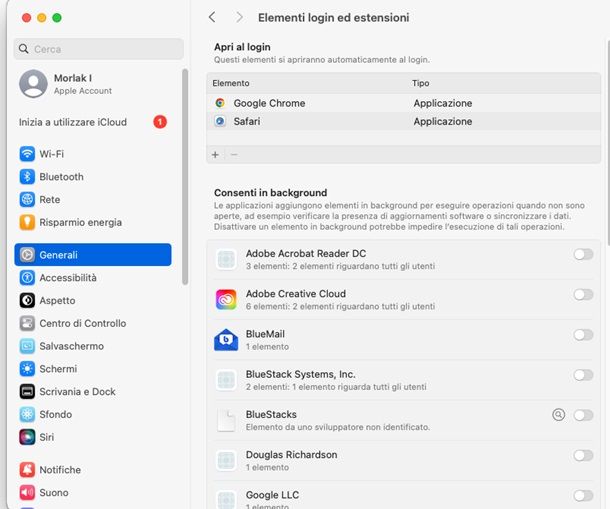Viewport: 610px width, 509px height.
Task: Select Scrivania e Dock sidebar label
Action: [77, 391]
